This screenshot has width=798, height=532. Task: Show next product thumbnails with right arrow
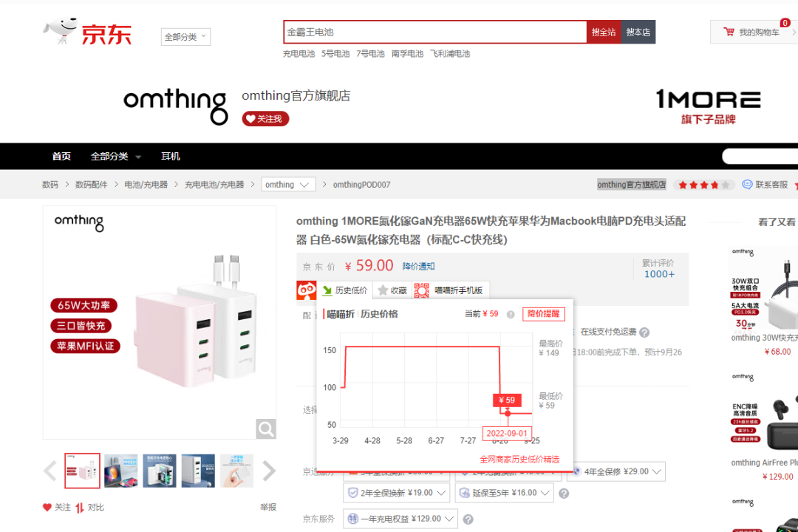(x=269, y=471)
